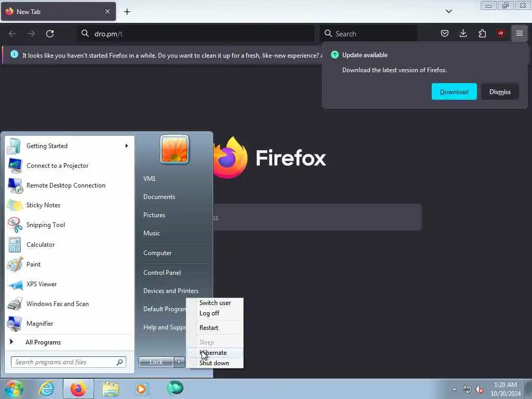The height and width of the screenshot is (399, 532).
Task: Open the taskbar clock and date
Action: pyautogui.click(x=506, y=389)
